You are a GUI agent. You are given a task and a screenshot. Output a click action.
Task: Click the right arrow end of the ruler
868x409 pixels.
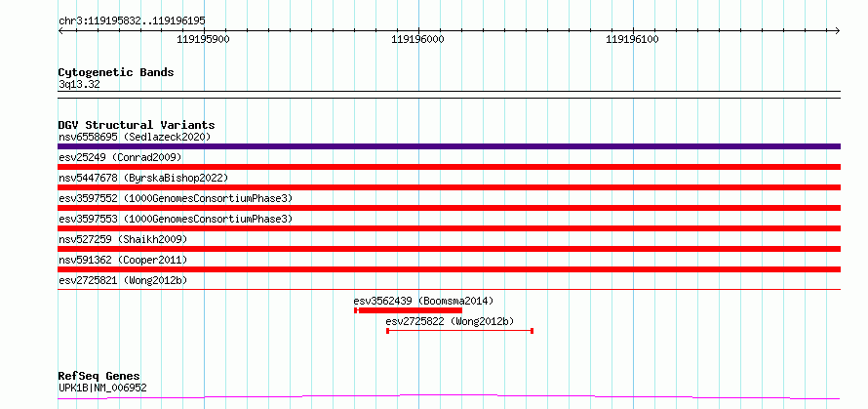(838, 30)
